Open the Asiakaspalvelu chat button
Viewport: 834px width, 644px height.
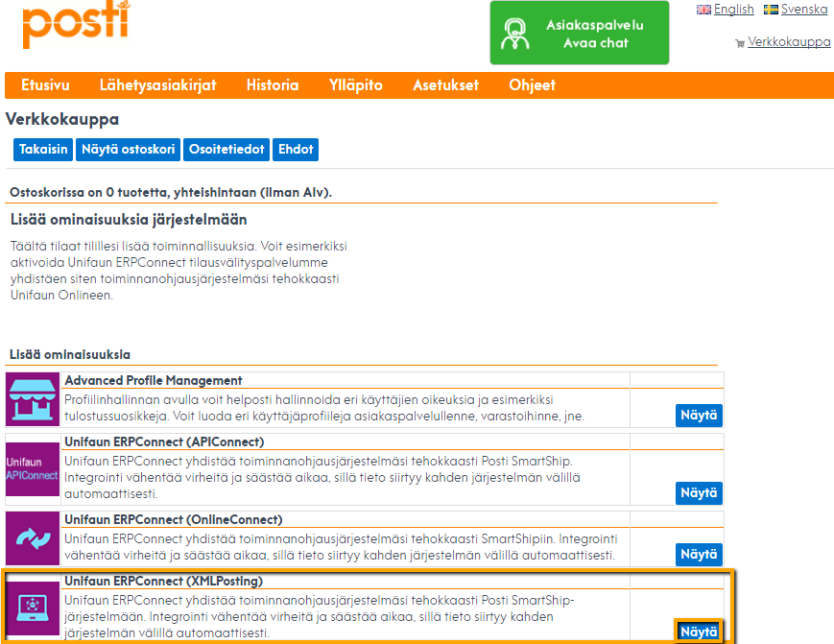point(579,34)
